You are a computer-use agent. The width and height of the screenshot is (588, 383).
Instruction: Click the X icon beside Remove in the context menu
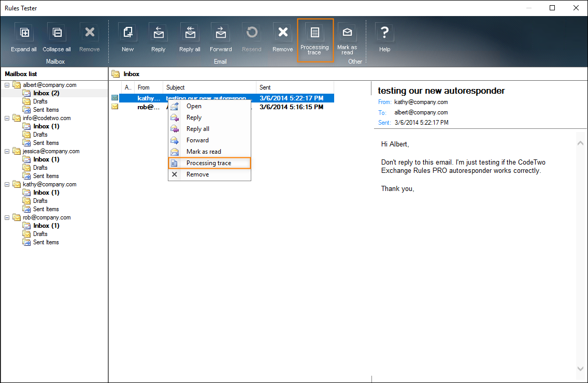pyautogui.click(x=175, y=174)
